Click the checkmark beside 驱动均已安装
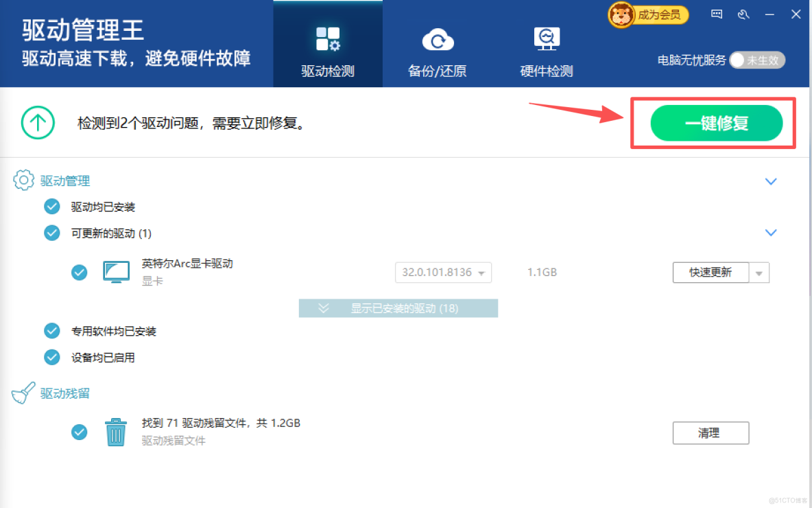812x508 pixels. coord(51,206)
